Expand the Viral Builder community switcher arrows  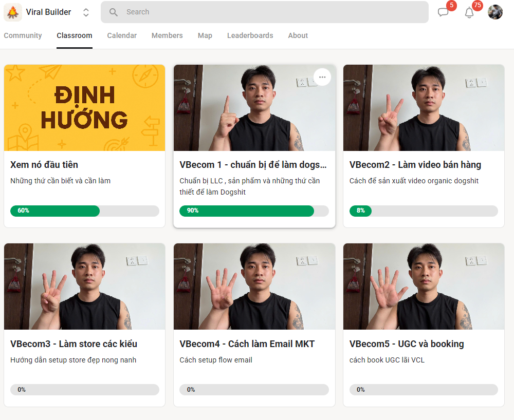[x=86, y=12]
